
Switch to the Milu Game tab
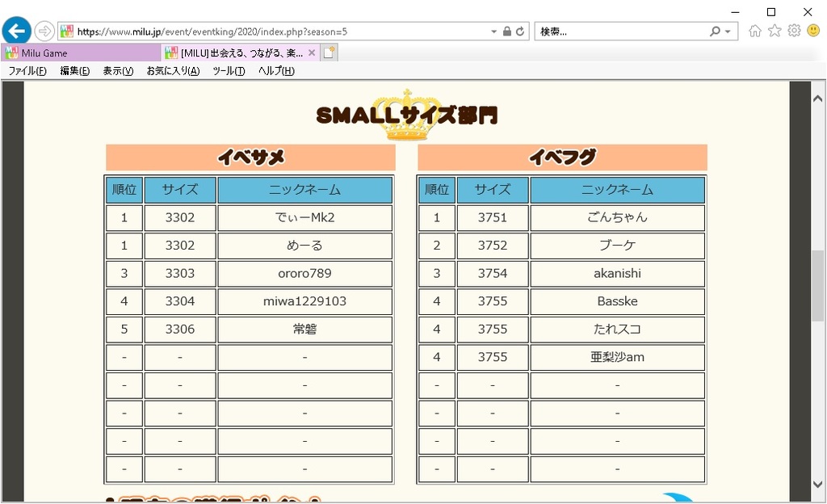click(x=81, y=53)
